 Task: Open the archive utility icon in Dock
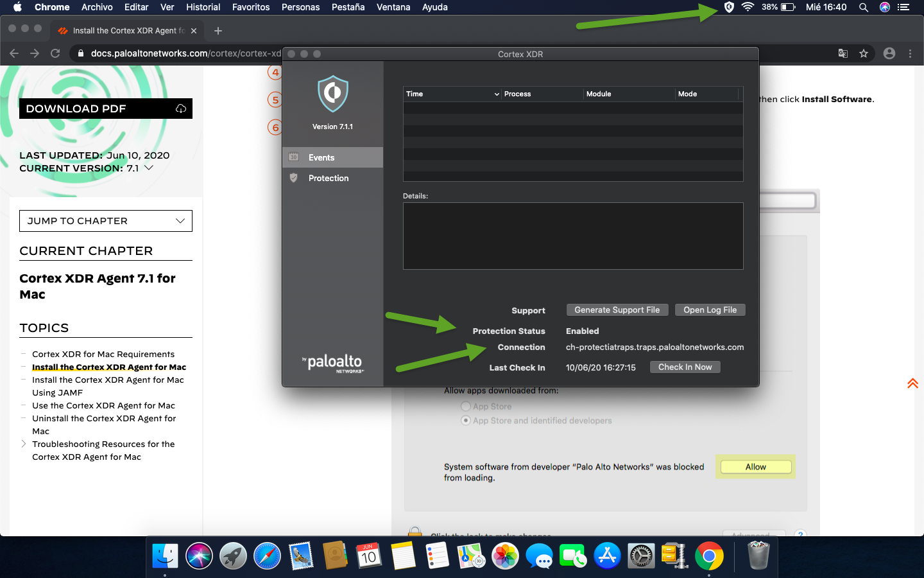coord(675,556)
